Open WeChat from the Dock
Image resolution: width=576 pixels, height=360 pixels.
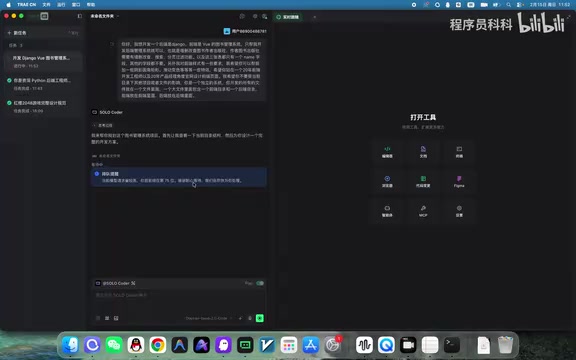pyautogui.click(x=114, y=345)
